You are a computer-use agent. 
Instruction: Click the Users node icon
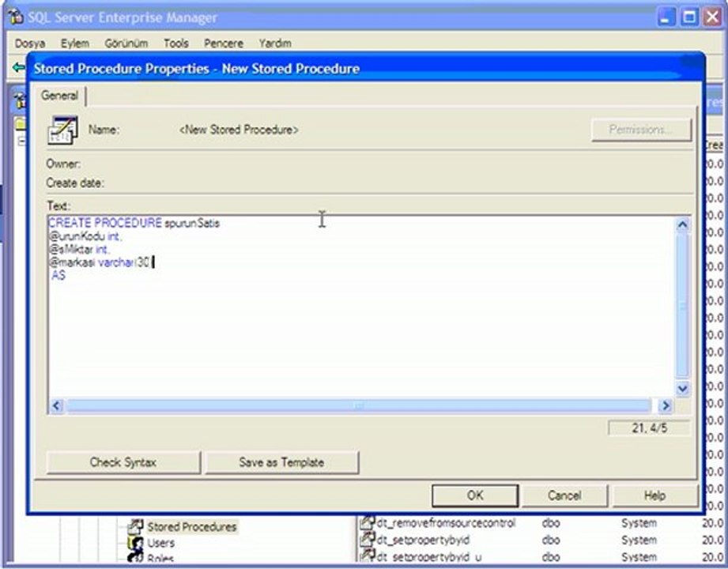point(135,543)
